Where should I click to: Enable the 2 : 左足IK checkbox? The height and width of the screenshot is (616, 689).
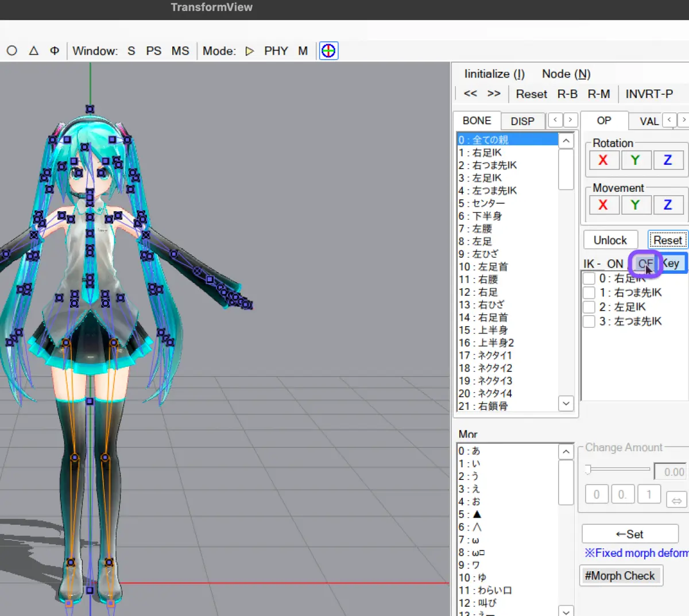[x=589, y=307]
